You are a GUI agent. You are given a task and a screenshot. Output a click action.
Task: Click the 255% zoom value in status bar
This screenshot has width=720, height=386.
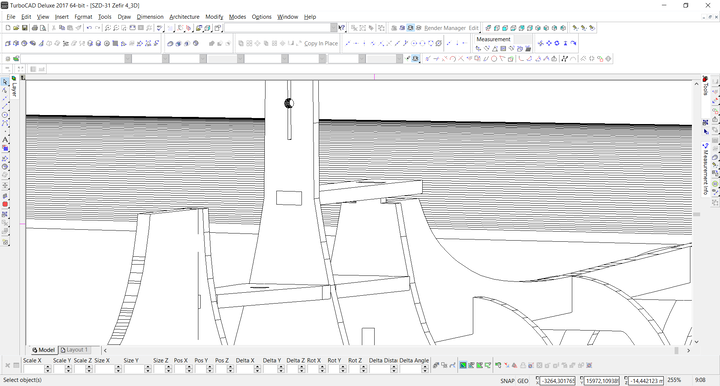674,380
